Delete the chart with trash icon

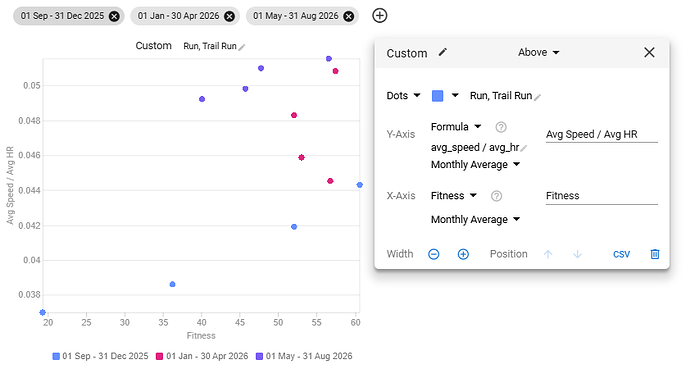[x=655, y=254]
